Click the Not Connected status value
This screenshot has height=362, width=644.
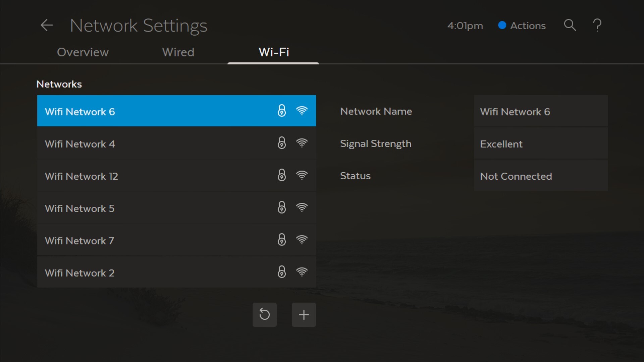coord(516,176)
